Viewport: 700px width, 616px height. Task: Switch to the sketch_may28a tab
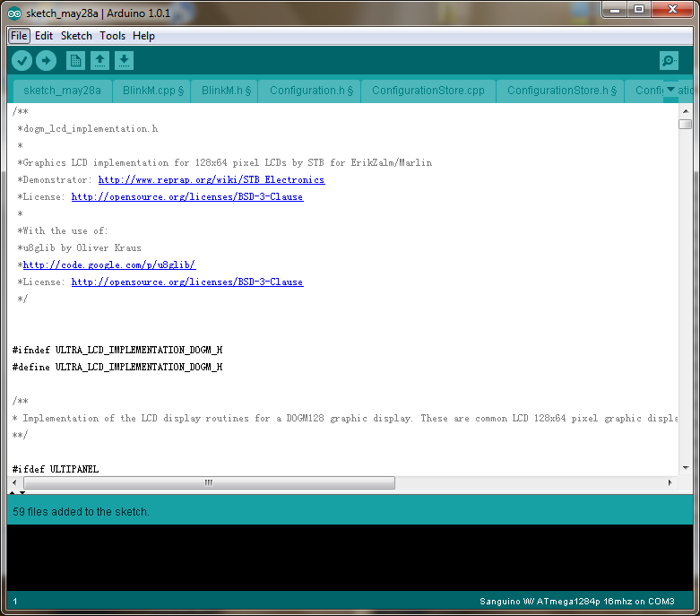point(63,91)
